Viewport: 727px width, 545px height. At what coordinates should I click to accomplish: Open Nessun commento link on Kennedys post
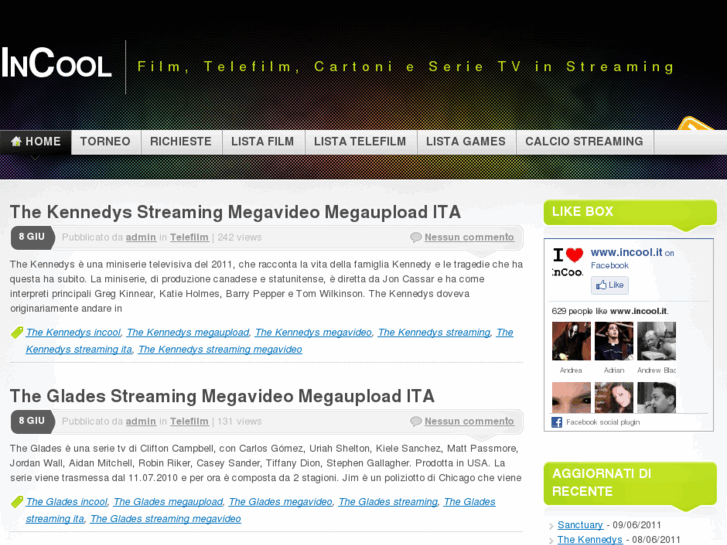point(469,237)
